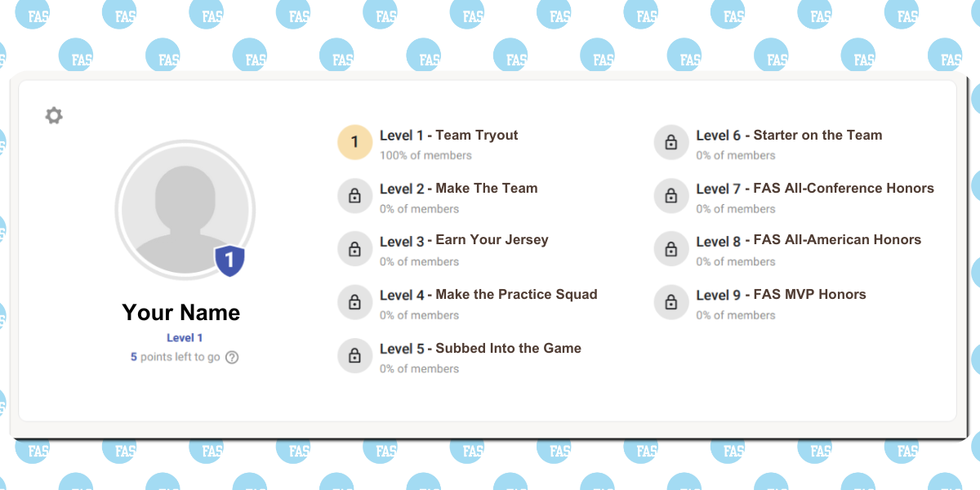The width and height of the screenshot is (980, 490).
Task: Select Level 9 - FAS MVP Honors
Action: click(x=781, y=295)
